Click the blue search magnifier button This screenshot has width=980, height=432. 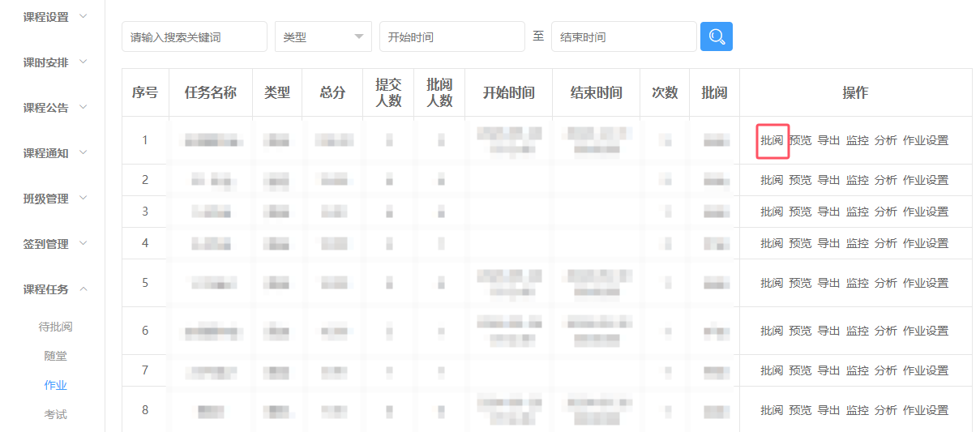(717, 36)
